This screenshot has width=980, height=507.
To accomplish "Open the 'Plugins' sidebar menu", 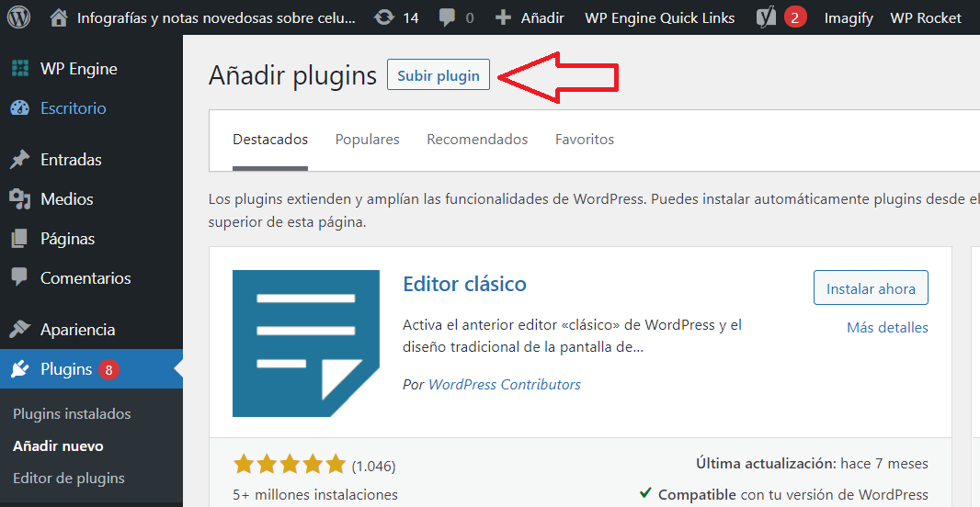I will pyautogui.click(x=66, y=369).
